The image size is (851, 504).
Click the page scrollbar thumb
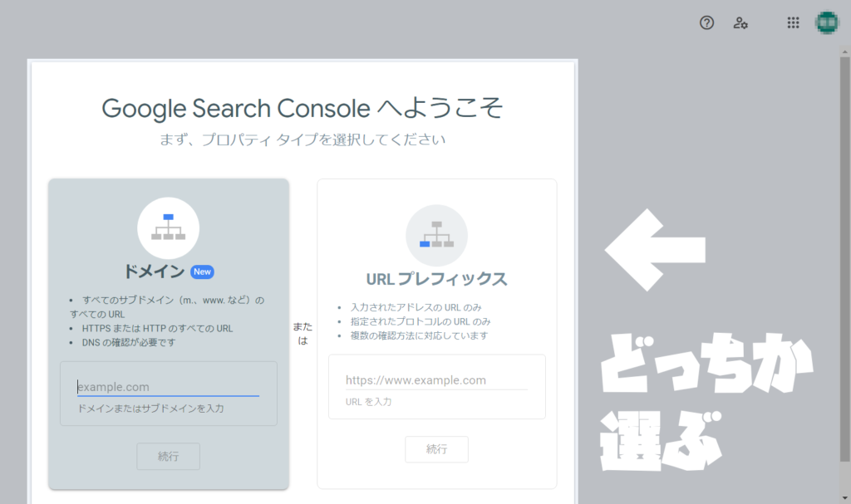click(845, 259)
